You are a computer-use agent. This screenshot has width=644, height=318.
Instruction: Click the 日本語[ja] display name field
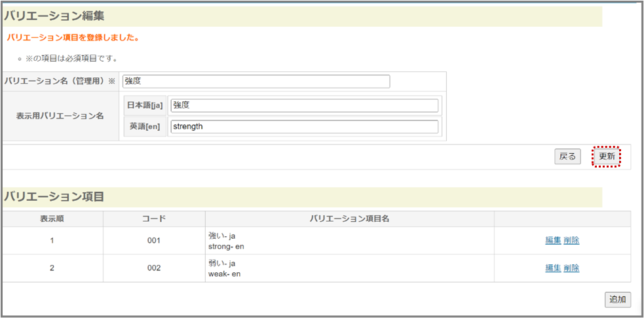(x=304, y=105)
